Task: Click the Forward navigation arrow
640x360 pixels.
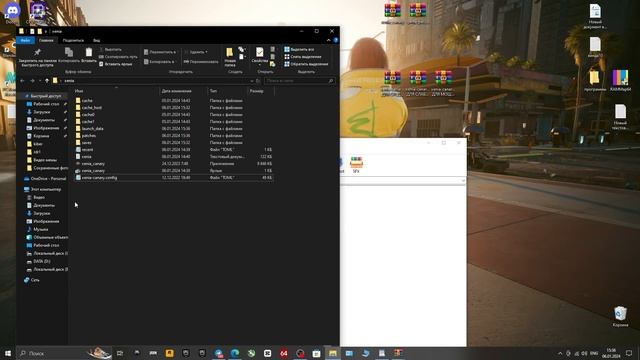Action: pos(32,81)
